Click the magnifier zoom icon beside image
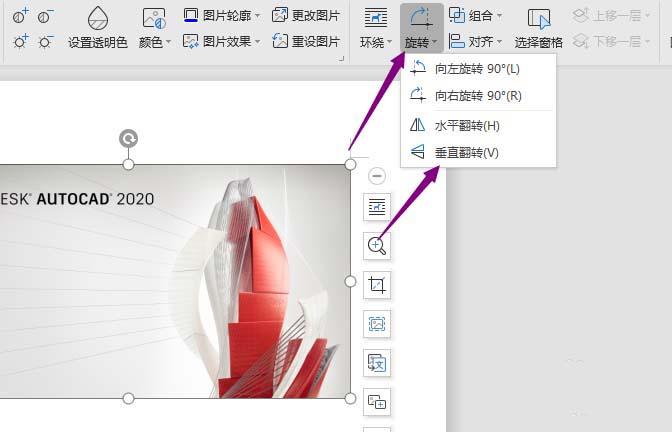The width and height of the screenshot is (672, 432). (377, 245)
